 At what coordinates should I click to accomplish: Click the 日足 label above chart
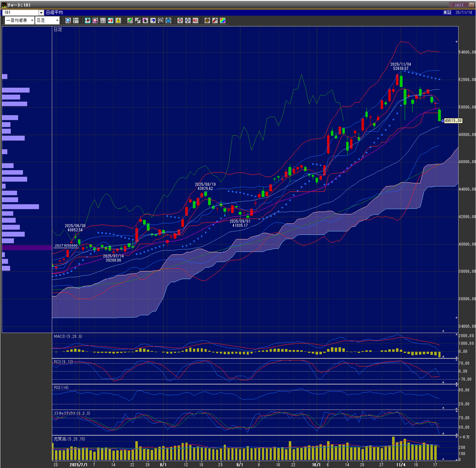pyautogui.click(x=58, y=29)
